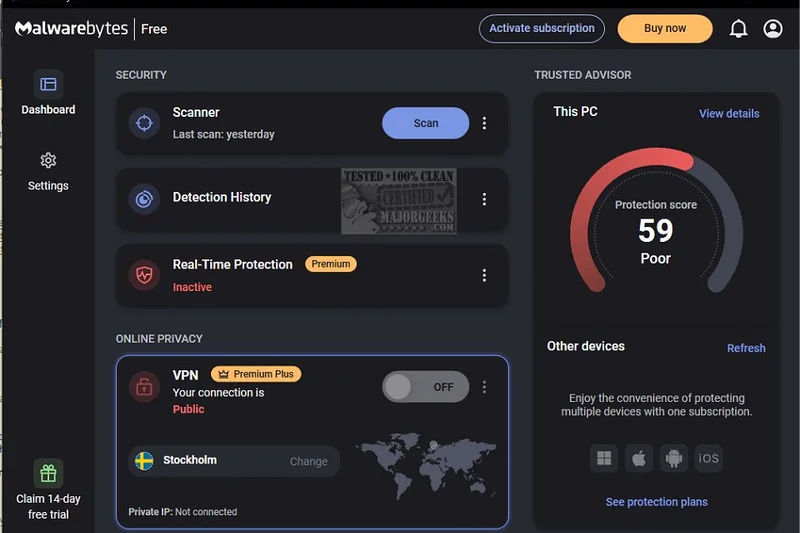Click the TRUSTED ADVISOR section heading
800x533 pixels.
[x=583, y=75]
